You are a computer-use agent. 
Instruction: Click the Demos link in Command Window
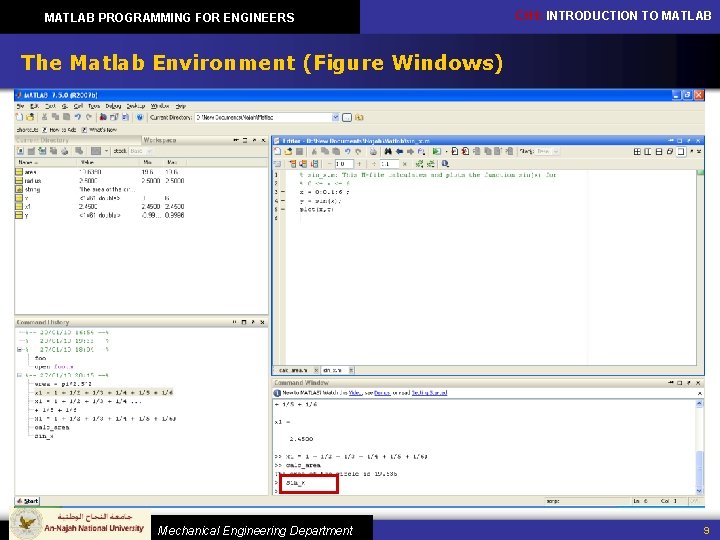pyautogui.click(x=382, y=393)
